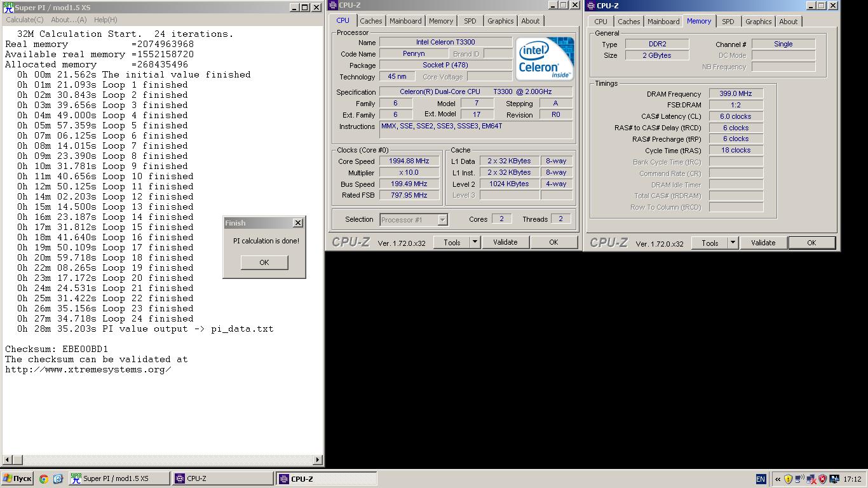Click the FSB:DRAM 1:2 value

pyautogui.click(x=736, y=105)
